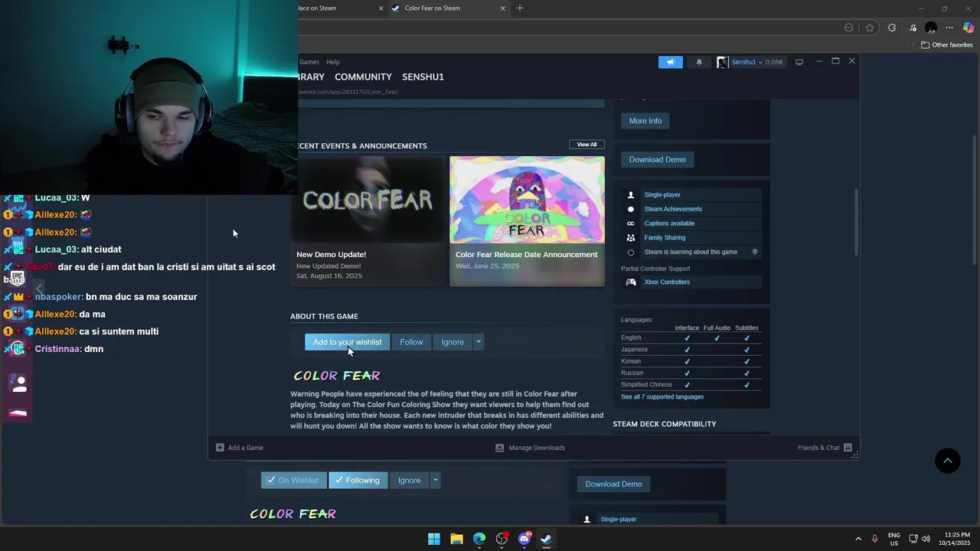Go to the COMMUNITY section
Screen dimensions: 980x551
(x=363, y=77)
